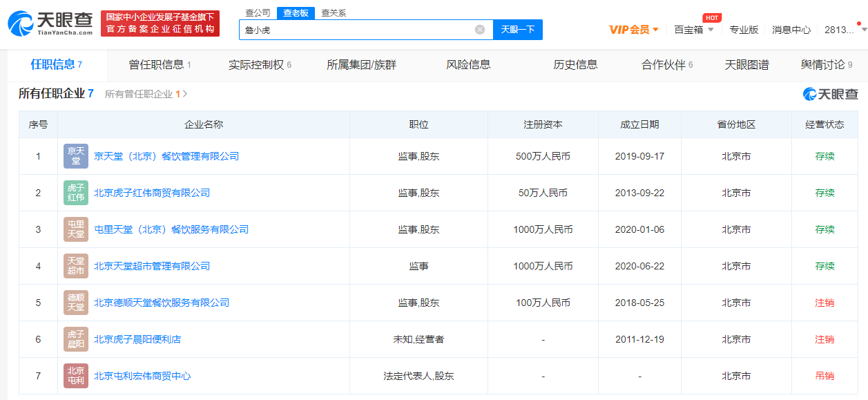Open 京天堂（北京）餐饮管理有限公司 link
The image size is (868, 400).
point(166,156)
